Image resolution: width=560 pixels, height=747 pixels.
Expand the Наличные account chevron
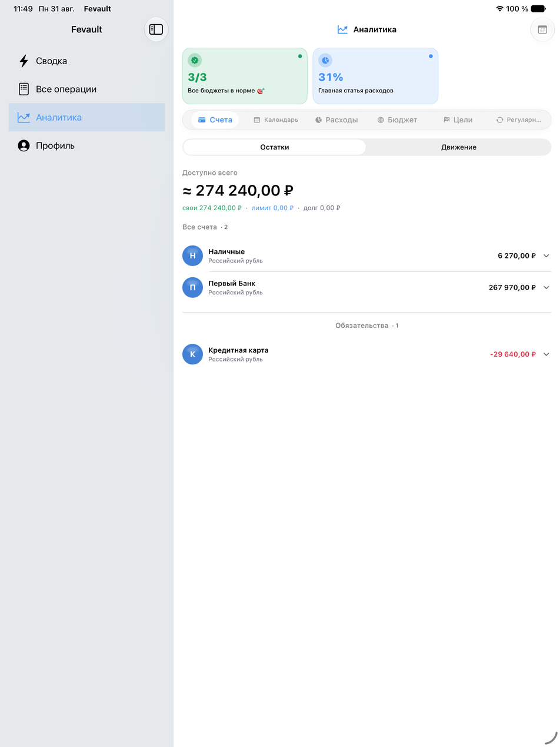[x=546, y=256]
